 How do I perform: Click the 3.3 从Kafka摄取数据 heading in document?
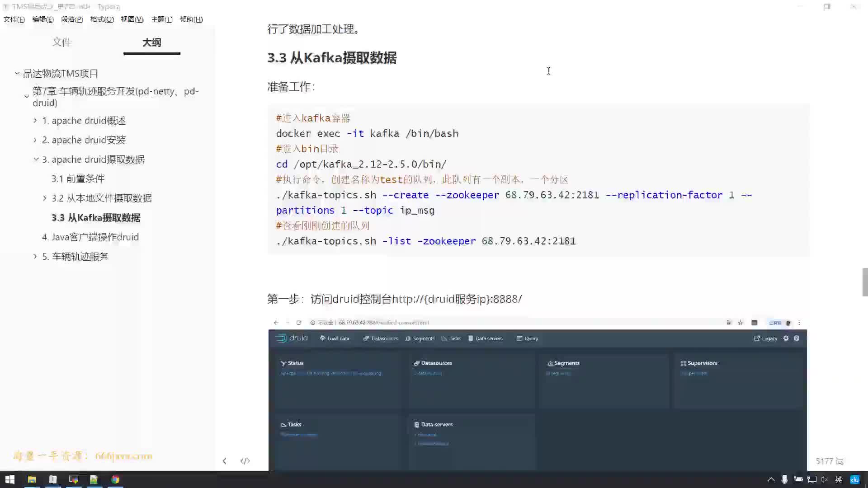coord(332,58)
